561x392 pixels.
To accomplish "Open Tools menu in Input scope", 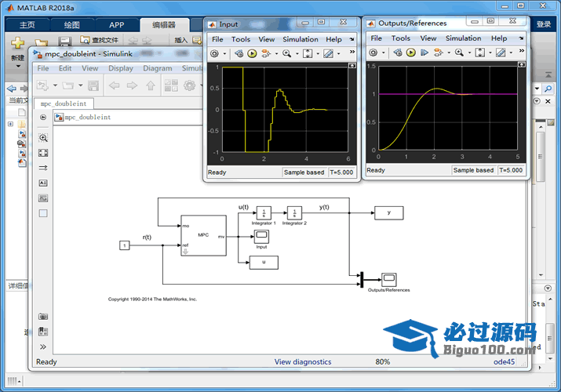I will point(241,39).
